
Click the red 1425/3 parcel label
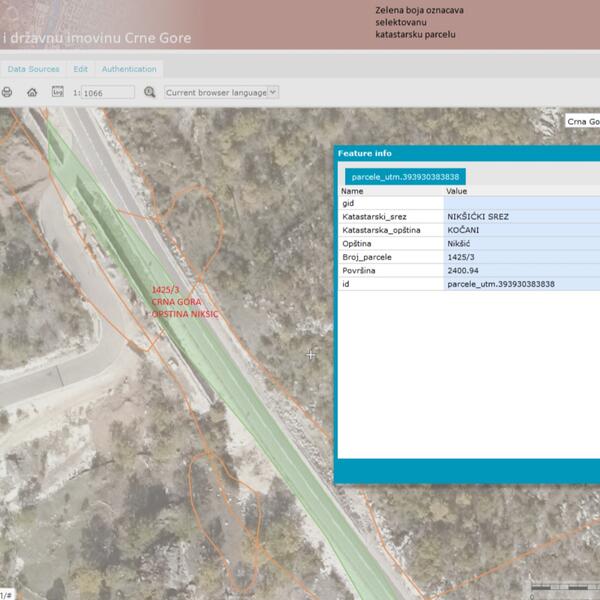coord(164,290)
